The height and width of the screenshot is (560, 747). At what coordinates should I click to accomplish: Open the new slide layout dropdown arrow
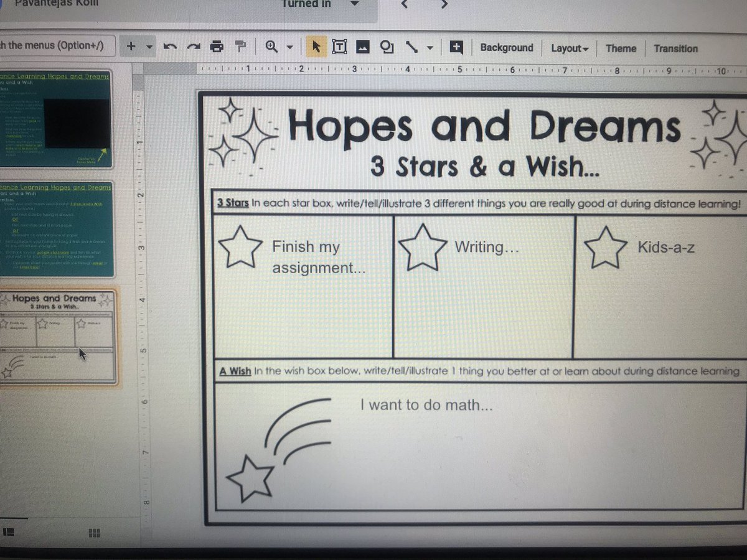point(149,47)
